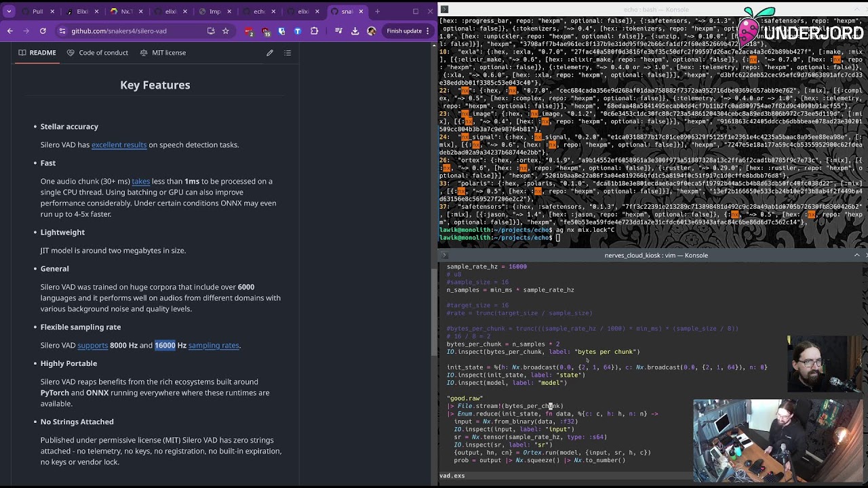
Task: Close the 'Imp' browser tab
Action: (x=229, y=12)
